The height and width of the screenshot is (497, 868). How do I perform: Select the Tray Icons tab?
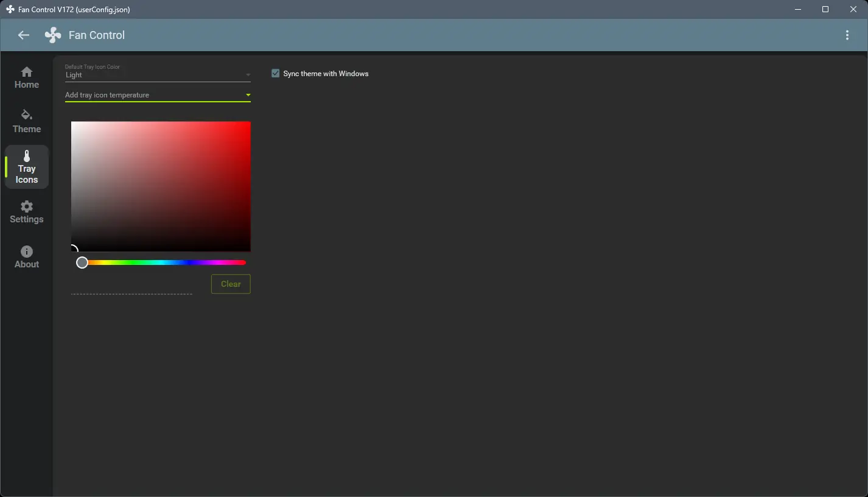[x=27, y=167]
